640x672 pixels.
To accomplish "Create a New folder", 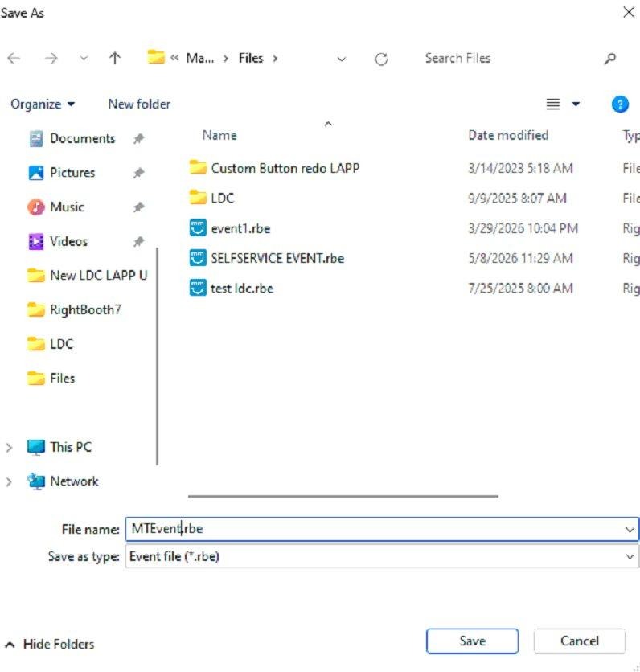I will (x=139, y=104).
